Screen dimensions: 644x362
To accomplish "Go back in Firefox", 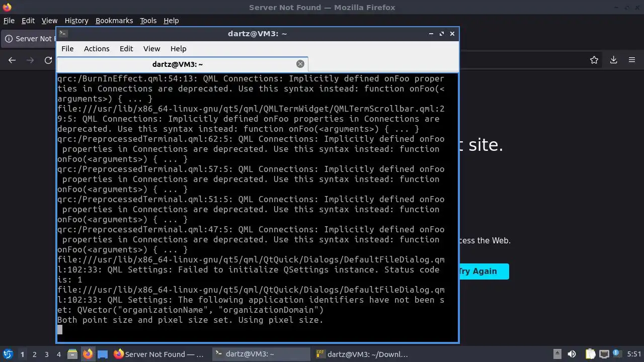I will tap(12, 60).
